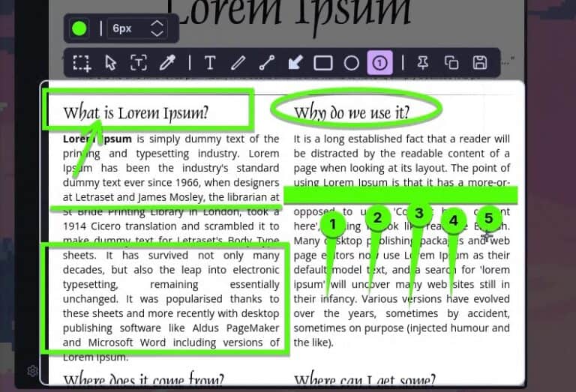Click the bold 'Lorem Ipsum' paragraph start
Image resolution: width=576 pixels, height=392 pixels.
[x=97, y=139]
